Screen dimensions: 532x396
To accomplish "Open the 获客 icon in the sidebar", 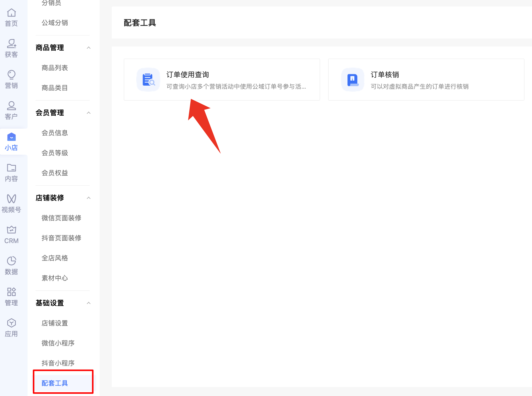I will (x=11, y=44).
